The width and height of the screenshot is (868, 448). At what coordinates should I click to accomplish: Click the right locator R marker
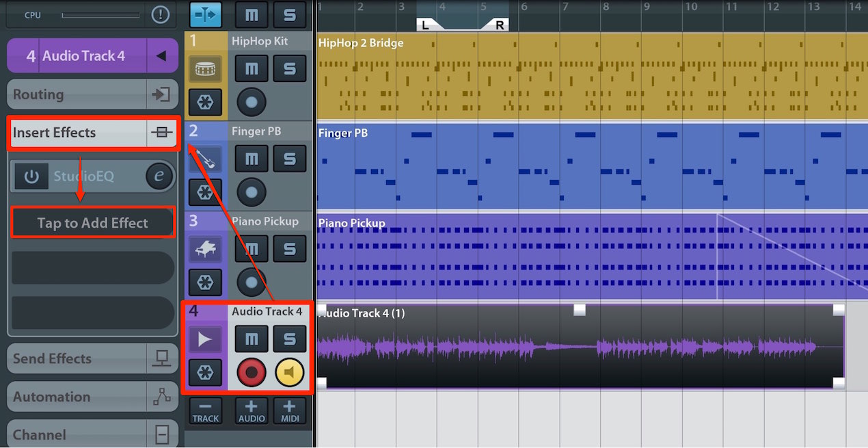pos(500,25)
